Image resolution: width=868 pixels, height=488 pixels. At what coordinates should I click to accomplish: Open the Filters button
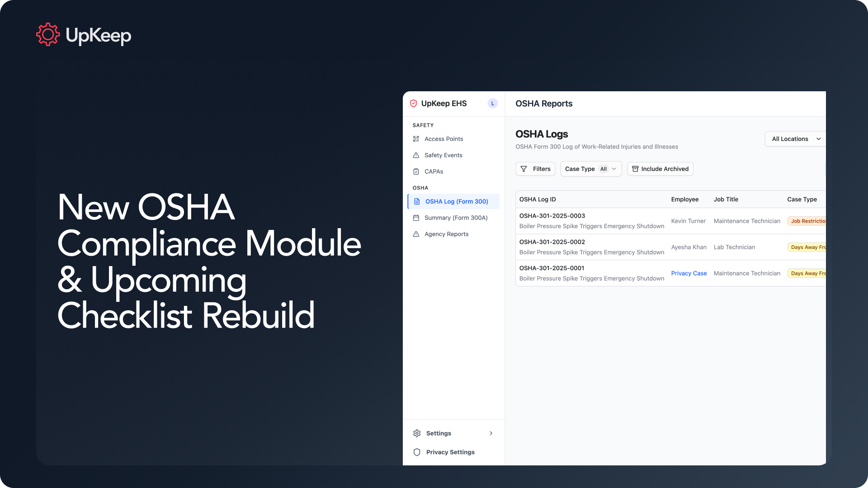[x=535, y=169]
